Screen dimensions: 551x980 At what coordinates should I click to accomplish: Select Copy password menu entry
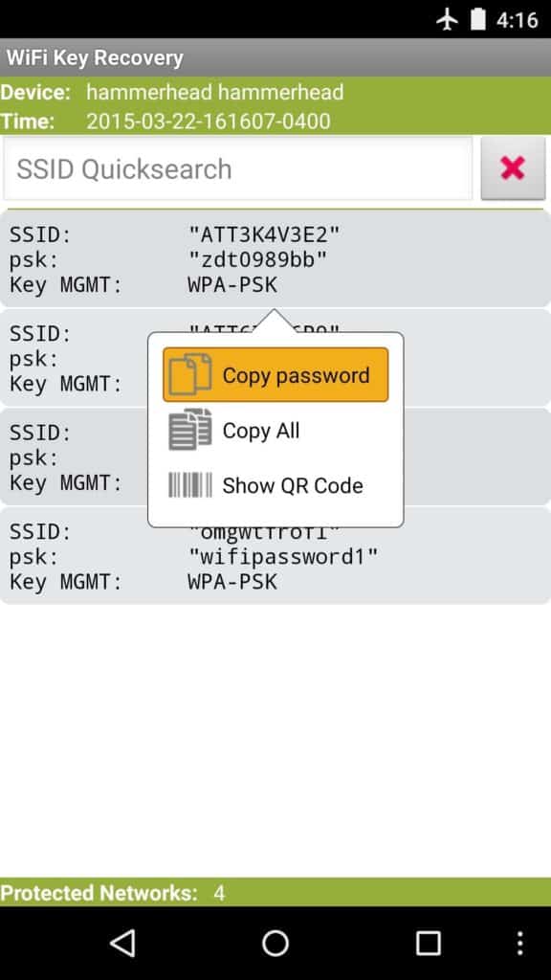(275, 374)
